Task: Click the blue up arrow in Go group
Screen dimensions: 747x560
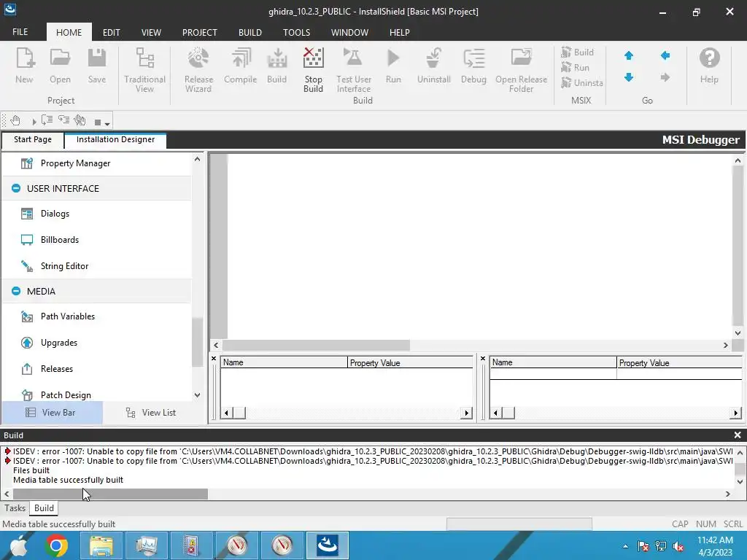Action: [x=629, y=55]
